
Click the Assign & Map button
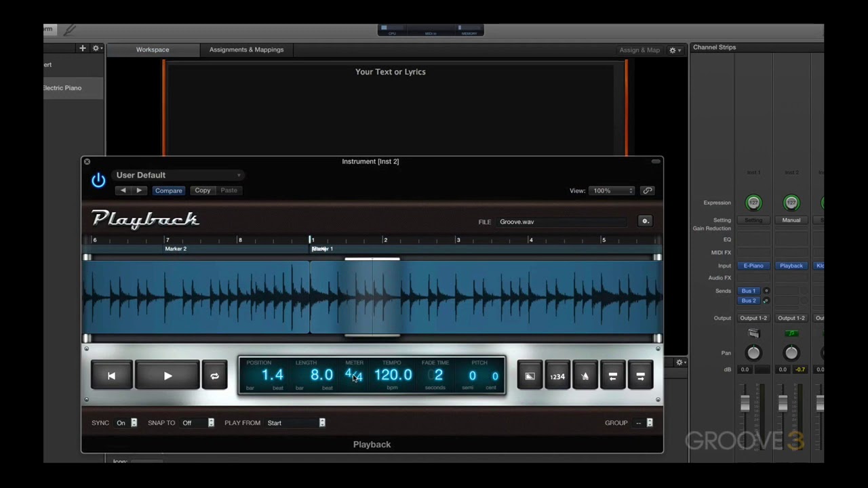point(639,50)
